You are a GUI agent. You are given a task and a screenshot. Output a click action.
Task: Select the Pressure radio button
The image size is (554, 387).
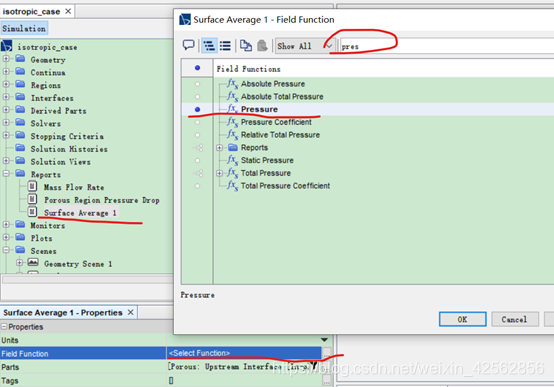(x=198, y=110)
